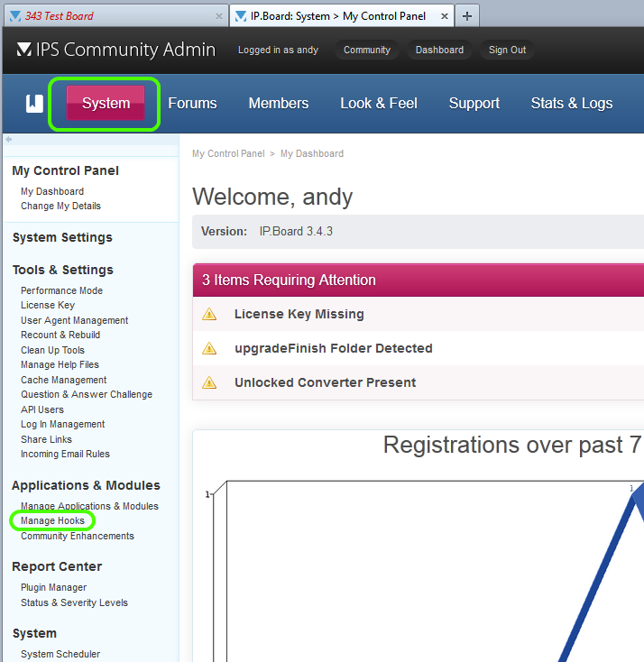Open the Members menu
Image resolution: width=644 pixels, height=662 pixels.
279,104
